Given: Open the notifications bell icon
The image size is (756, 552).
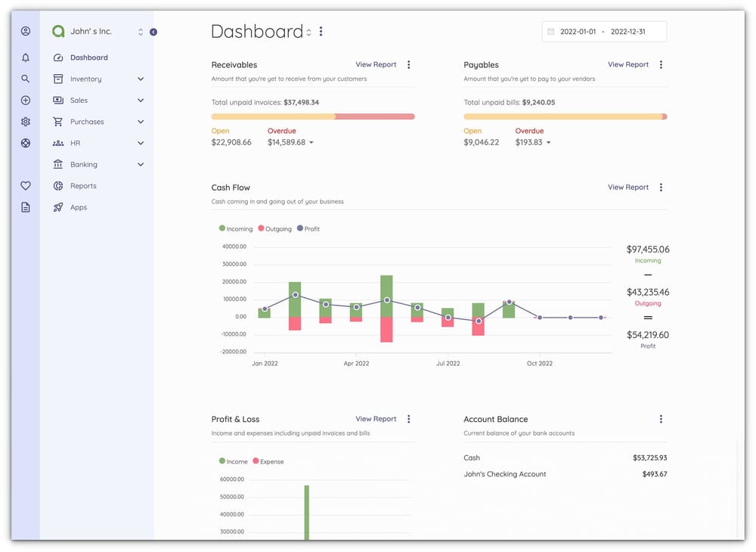Looking at the screenshot, I should [25, 57].
